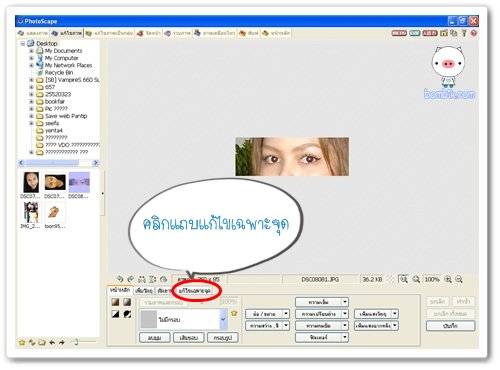Viewport: 500px width, 370px height.
Task: Open the batch editor top tab
Action: (x=109, y=33)
